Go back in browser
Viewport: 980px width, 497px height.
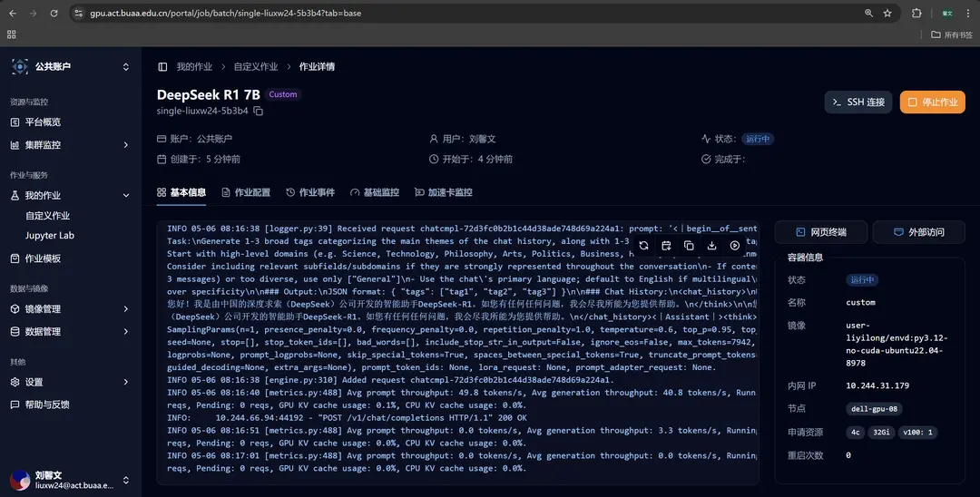pos(13,13)
